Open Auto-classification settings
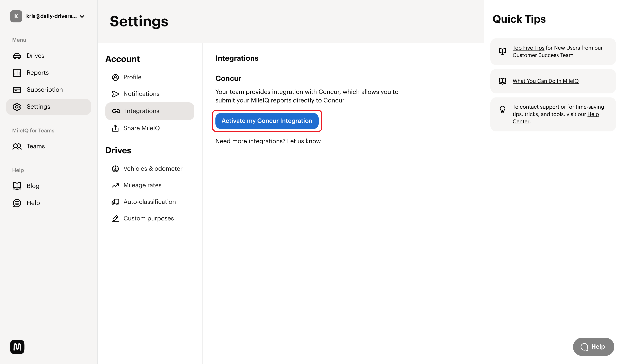This screenshot has width=622, height=364. click(150, 202)
